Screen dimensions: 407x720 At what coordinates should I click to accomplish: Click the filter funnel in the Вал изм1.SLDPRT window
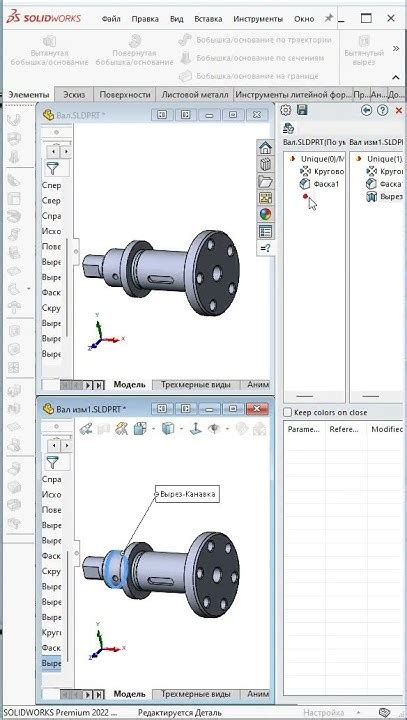[53, 462]
